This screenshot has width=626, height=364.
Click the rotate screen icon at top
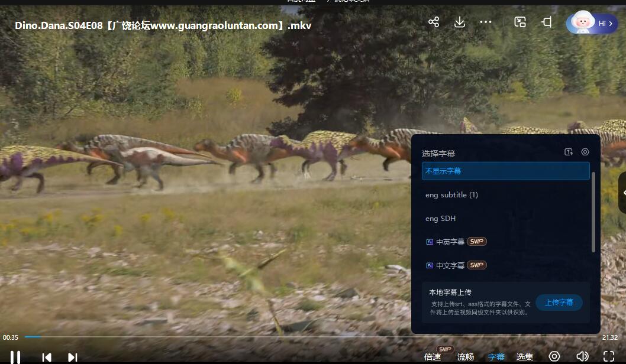point(547,22)
